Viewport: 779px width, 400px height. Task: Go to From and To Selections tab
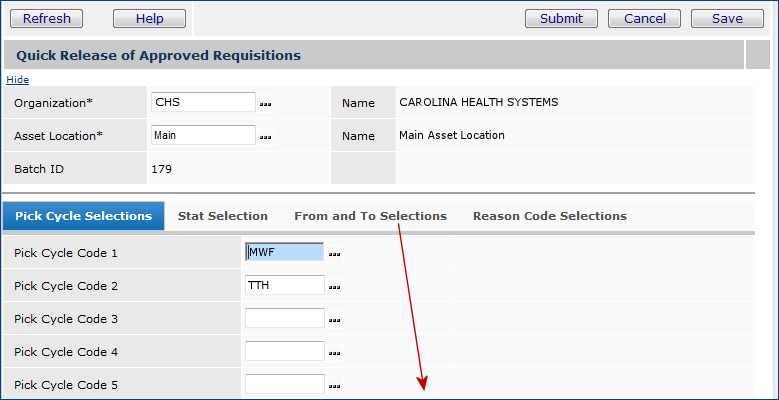pyautogui.click(x=370, y=216)
